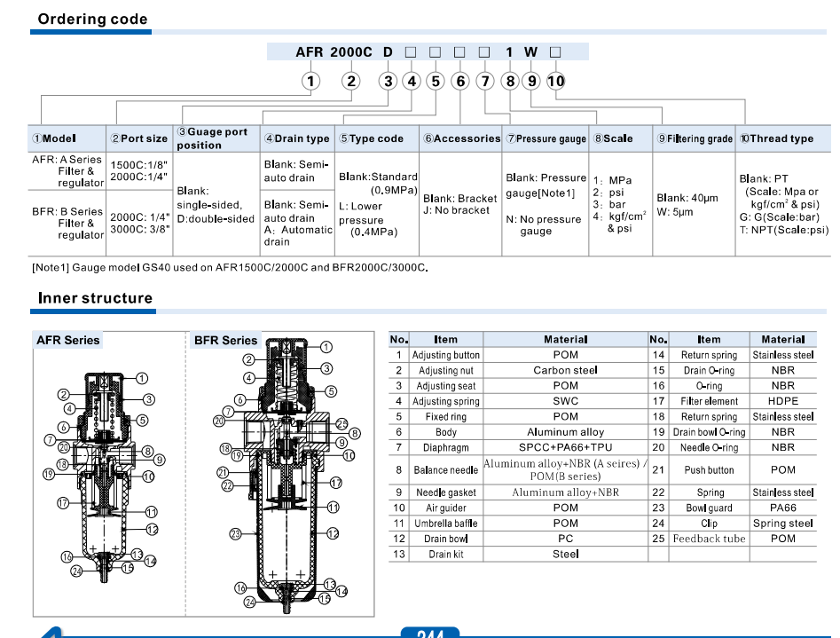Click the "②Port size" column header

(139, 138)
